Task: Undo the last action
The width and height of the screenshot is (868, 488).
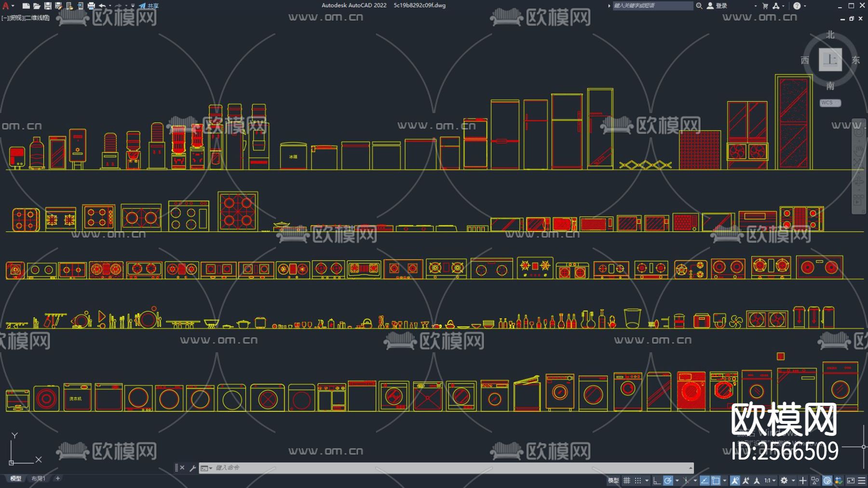Action: coord(102,6)
